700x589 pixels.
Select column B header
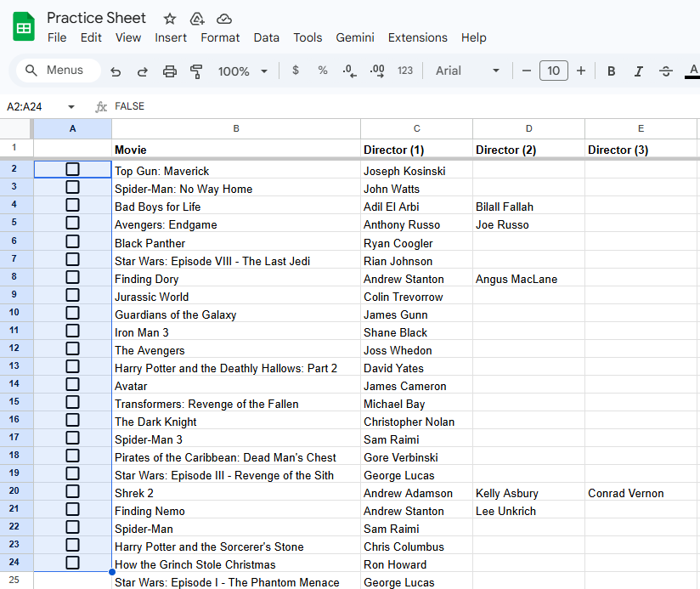click(236, 128)
